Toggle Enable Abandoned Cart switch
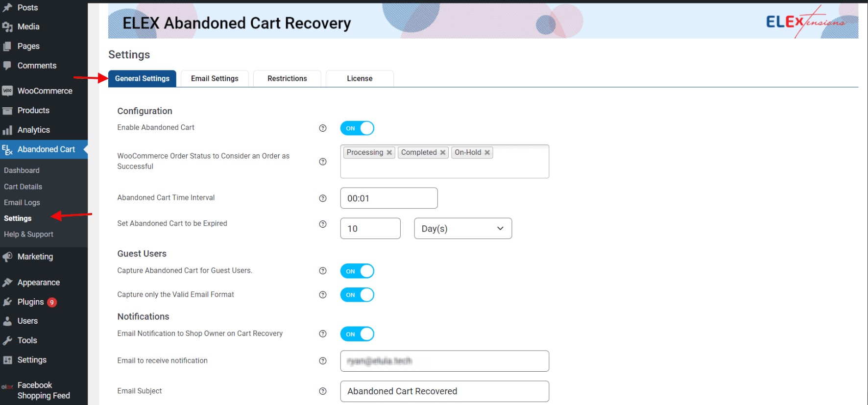The image size is (868, 405). 357,128
